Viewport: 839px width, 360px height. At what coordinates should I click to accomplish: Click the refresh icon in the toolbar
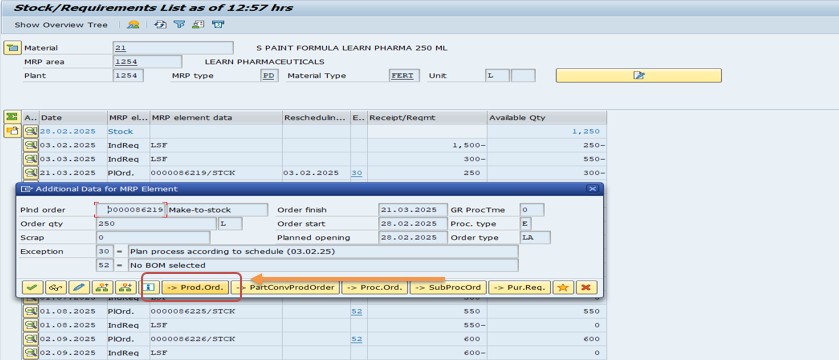click(x=160, y=25)
